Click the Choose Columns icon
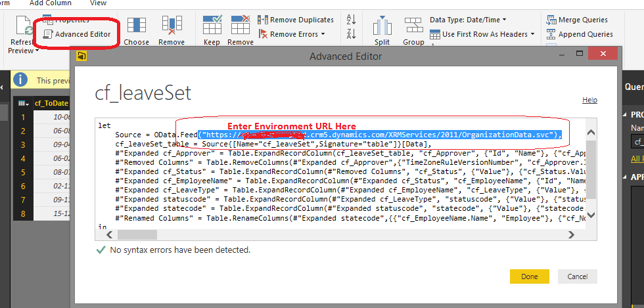Screen dimensions: 644x308 (137, 25)
